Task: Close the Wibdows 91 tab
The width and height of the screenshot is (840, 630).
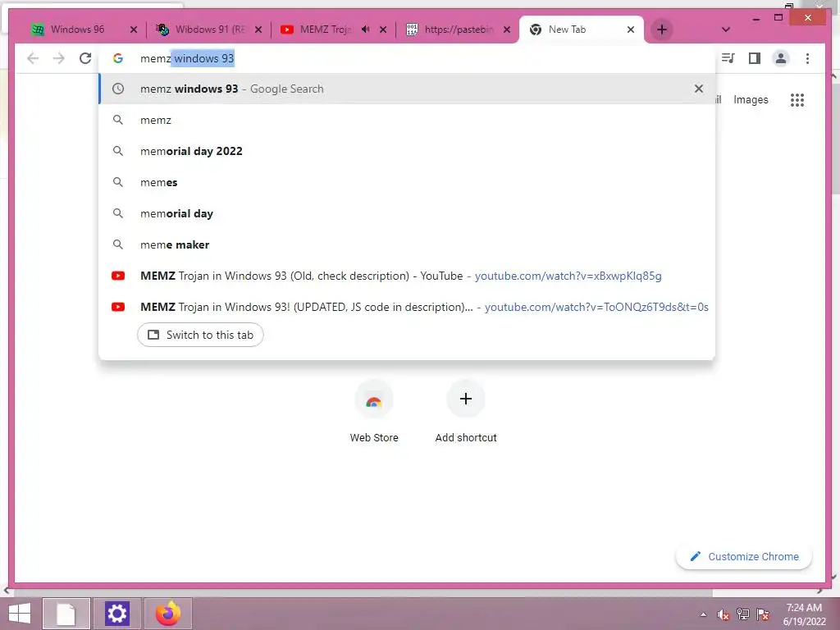Action: coord(258,30)
